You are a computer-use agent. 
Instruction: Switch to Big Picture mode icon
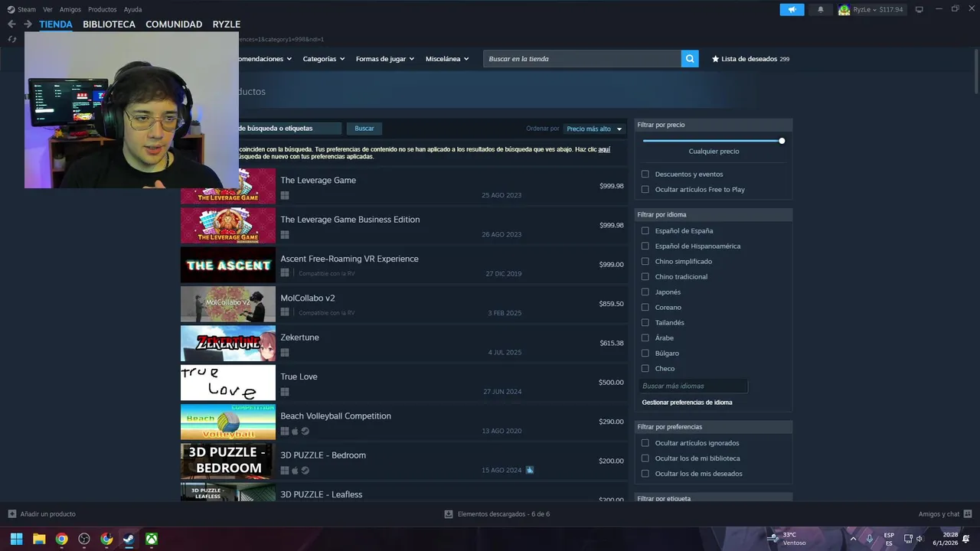pos(920,9)
